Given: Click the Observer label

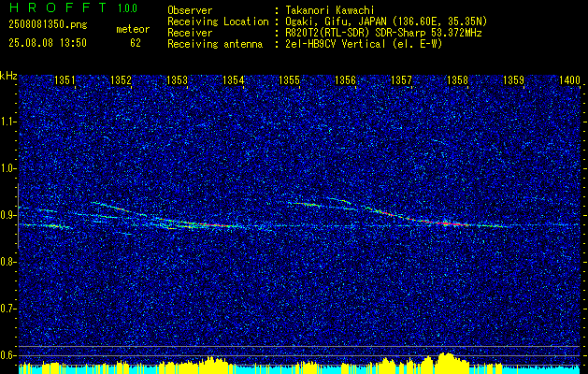Looking at the screenshot, I should tap(190, 10).
